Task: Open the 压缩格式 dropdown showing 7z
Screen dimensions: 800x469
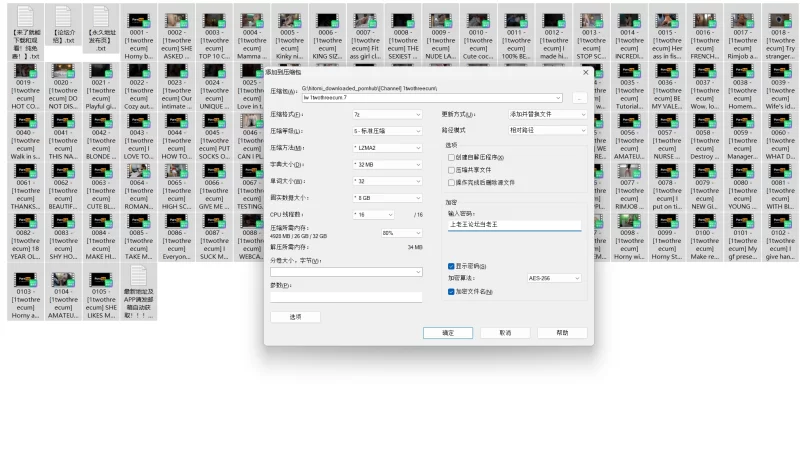Action: 387,115
